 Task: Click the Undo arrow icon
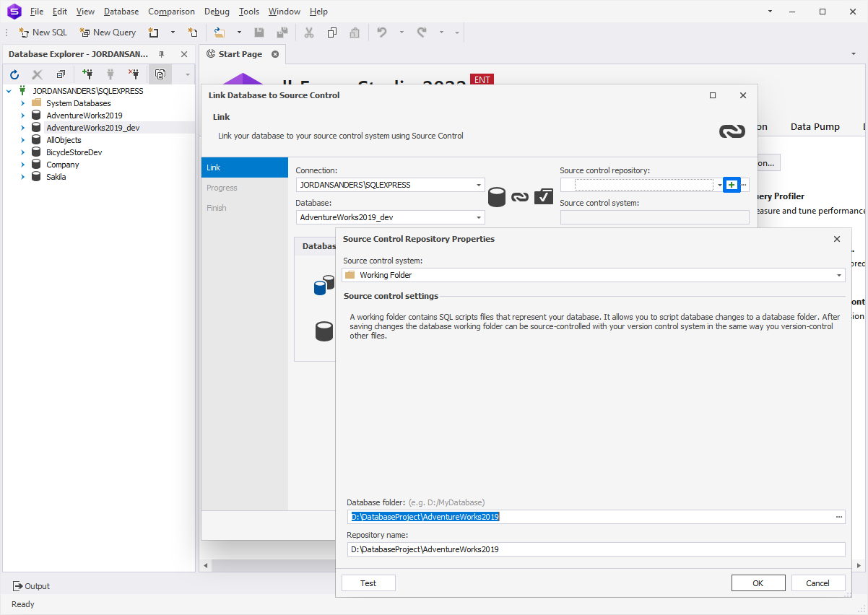pyautogui.click(x=382, y=32)
